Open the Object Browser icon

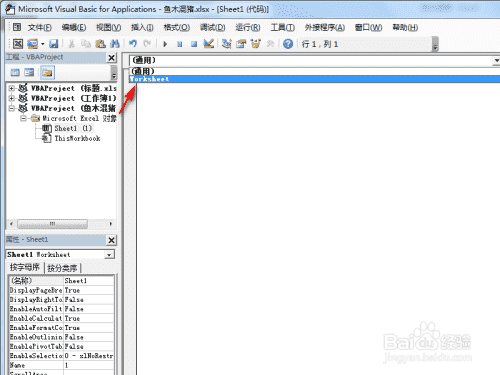(x=256, y=44)
